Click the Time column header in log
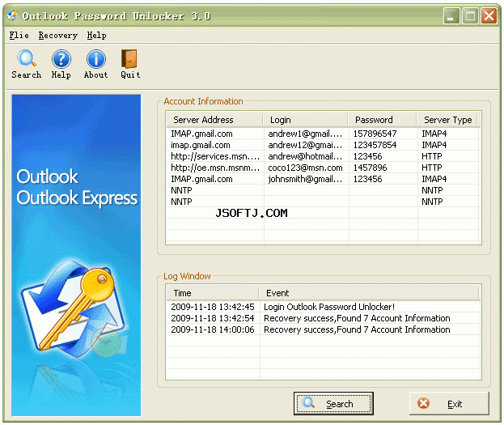This screenshot has width=504, height=425. coord(213,293)
